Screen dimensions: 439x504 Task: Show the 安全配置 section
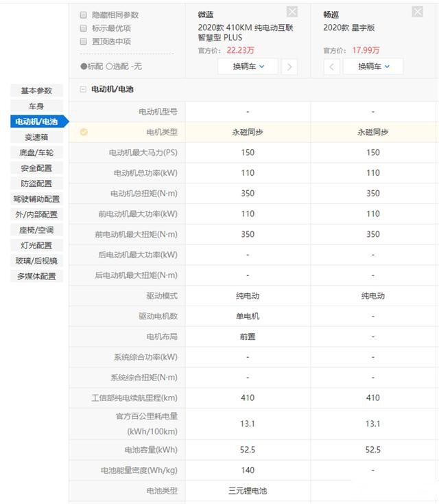[36, 168]
